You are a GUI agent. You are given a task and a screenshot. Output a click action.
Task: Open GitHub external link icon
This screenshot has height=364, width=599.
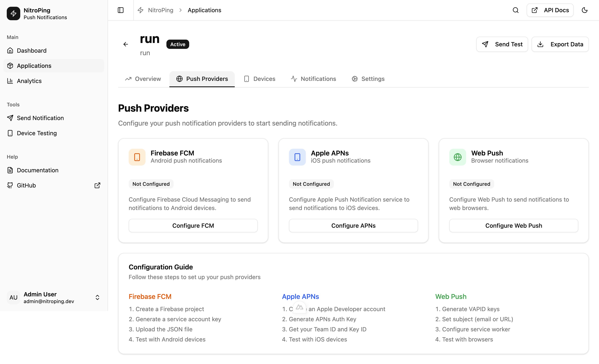point(97,186)
